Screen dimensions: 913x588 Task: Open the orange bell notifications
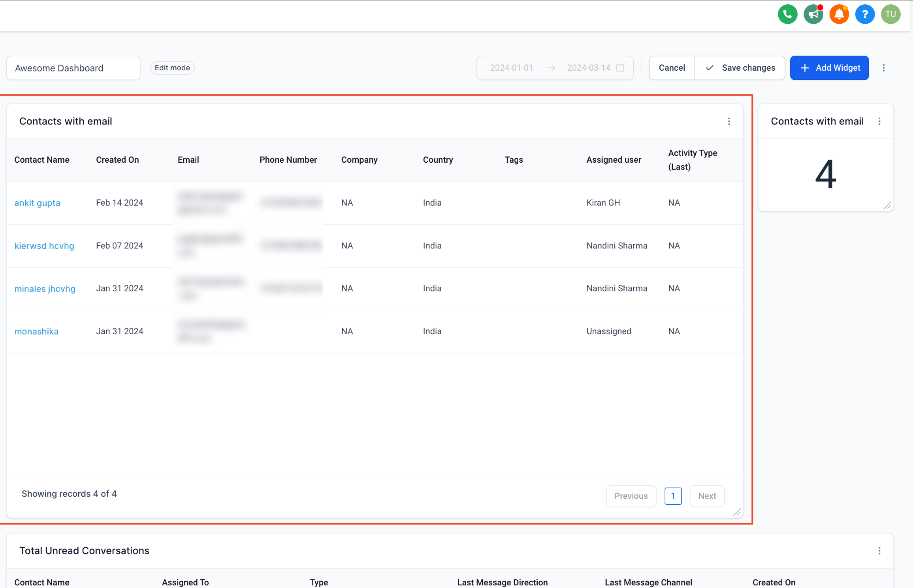[x=839, y=15]
